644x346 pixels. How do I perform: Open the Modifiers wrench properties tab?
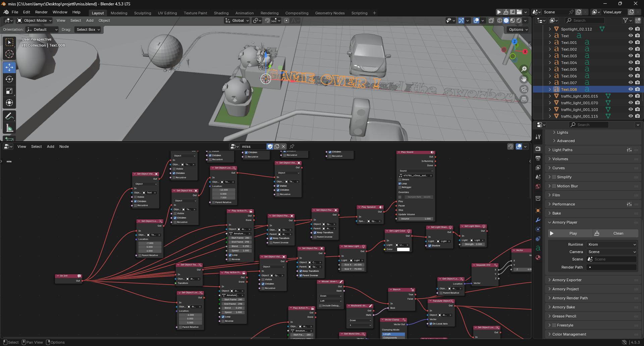coord(538,220)
